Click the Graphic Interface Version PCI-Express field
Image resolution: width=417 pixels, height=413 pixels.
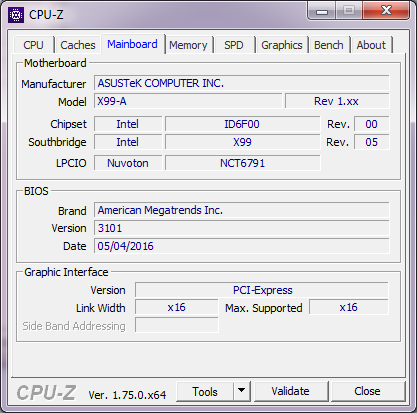pyautogui.click(x=262, y=290)
